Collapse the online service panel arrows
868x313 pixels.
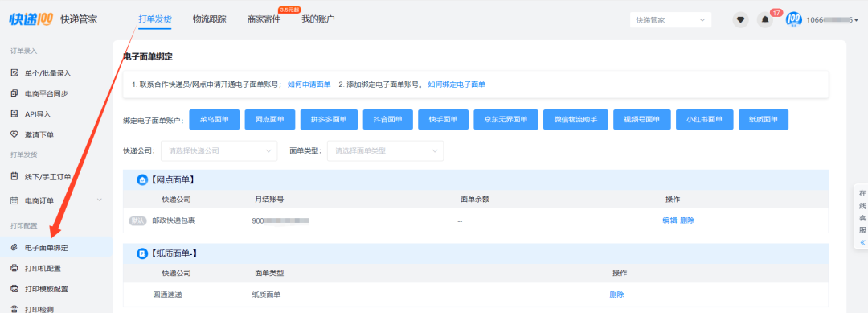coord(862,243)
